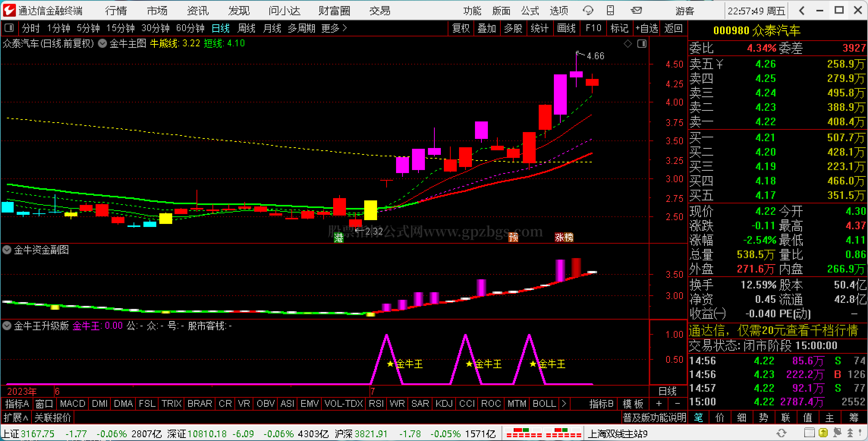Open the 行情 menu

coord(116,11)
